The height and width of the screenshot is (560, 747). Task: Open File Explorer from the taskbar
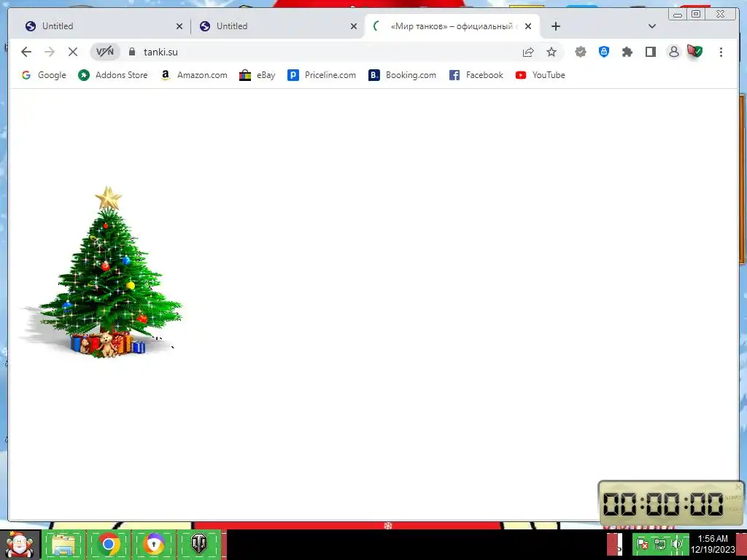[x=63, y=544]
